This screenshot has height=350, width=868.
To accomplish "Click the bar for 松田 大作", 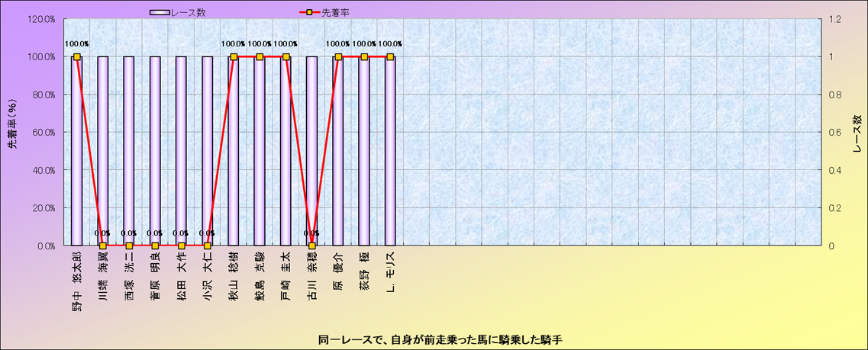I will pos(181,153).
